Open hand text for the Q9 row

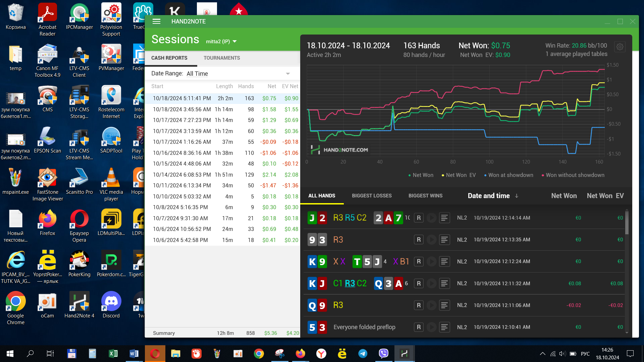coord(444,305)
